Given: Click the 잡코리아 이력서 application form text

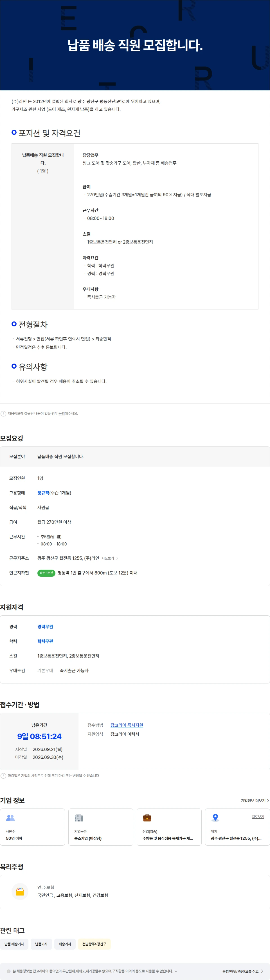Looking at the screenshot, I should pos(125,734).
